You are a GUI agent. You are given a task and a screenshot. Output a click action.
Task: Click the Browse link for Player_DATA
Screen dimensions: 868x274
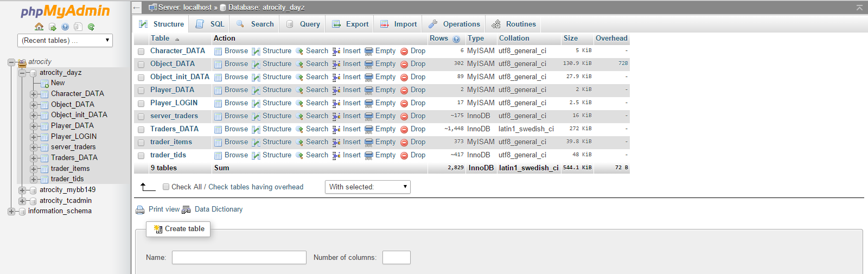(x=236, y=90)
